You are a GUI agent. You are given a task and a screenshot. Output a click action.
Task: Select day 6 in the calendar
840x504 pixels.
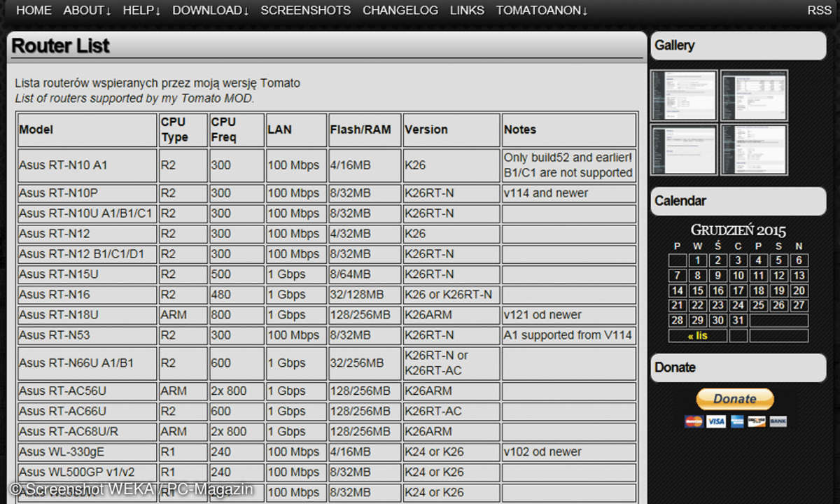(799, 260)
